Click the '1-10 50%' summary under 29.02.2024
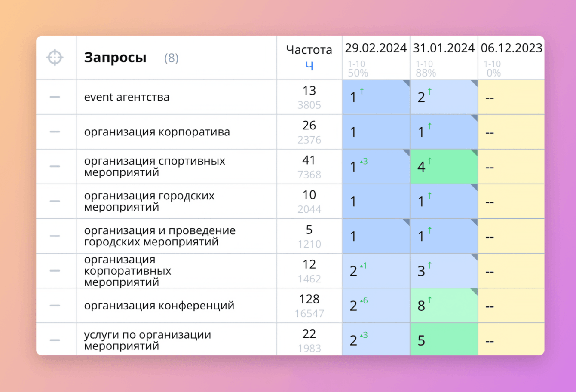 pos(358,69)
